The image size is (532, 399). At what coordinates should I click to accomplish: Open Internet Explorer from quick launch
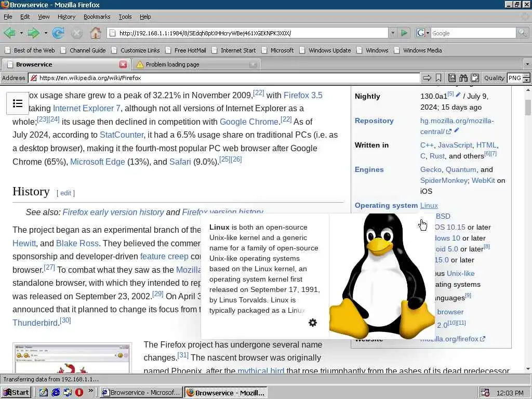(x=56, y=392)
